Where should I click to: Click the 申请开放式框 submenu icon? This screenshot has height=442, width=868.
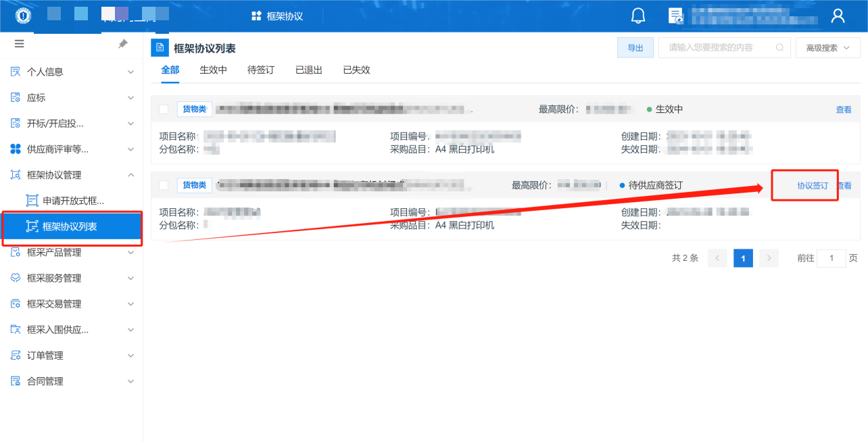32,201
